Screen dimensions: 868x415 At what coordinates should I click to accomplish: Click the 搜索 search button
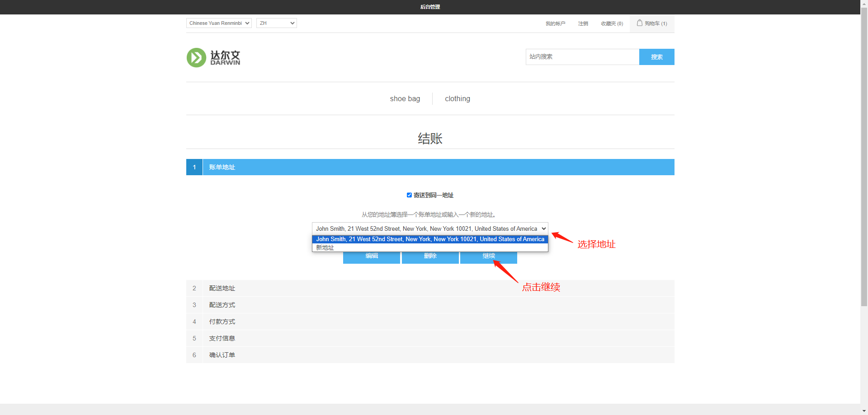(x=656, y=57)
